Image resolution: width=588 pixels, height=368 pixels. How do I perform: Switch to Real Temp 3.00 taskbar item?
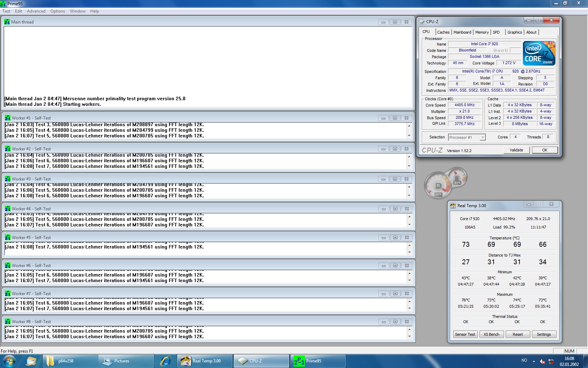click(x=205, y=361)
